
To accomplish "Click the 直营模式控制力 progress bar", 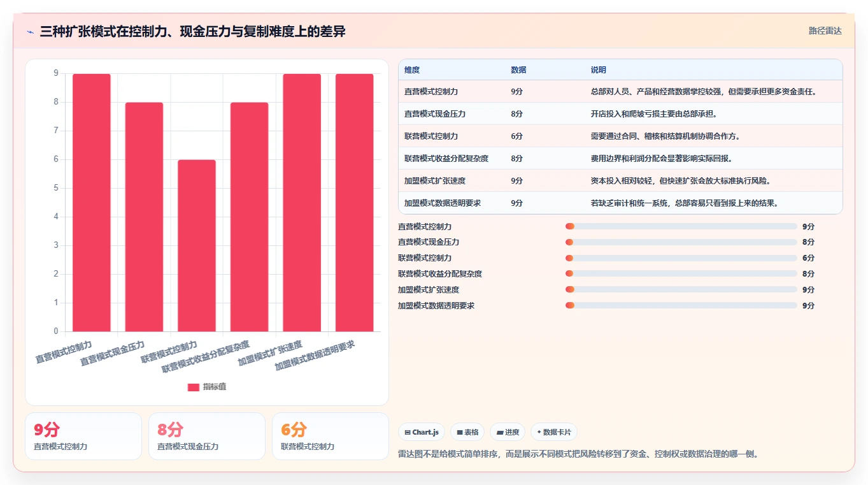I will point(681,226).
